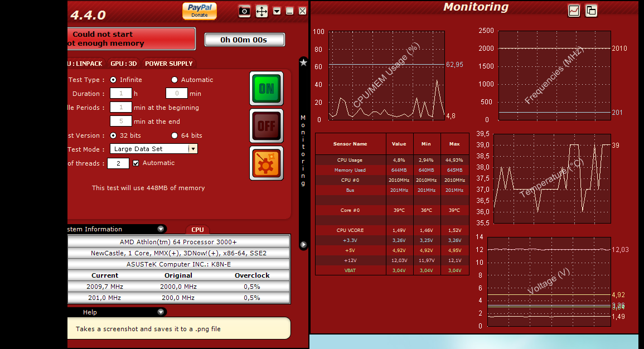
Task: Click the CPU/MEM Usage graph
Action: [386, 75]
